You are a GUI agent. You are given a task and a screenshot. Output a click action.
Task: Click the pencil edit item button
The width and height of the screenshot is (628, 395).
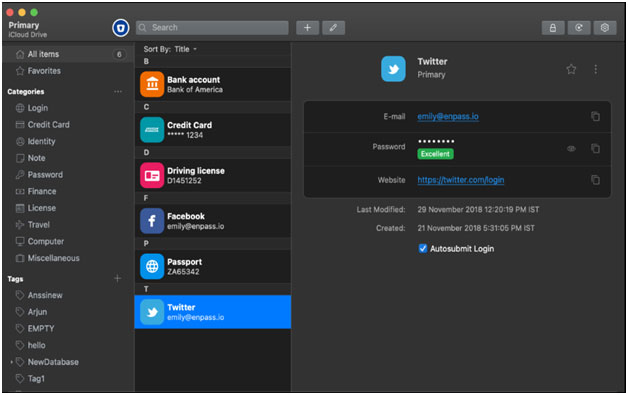[x=333, y=28]
